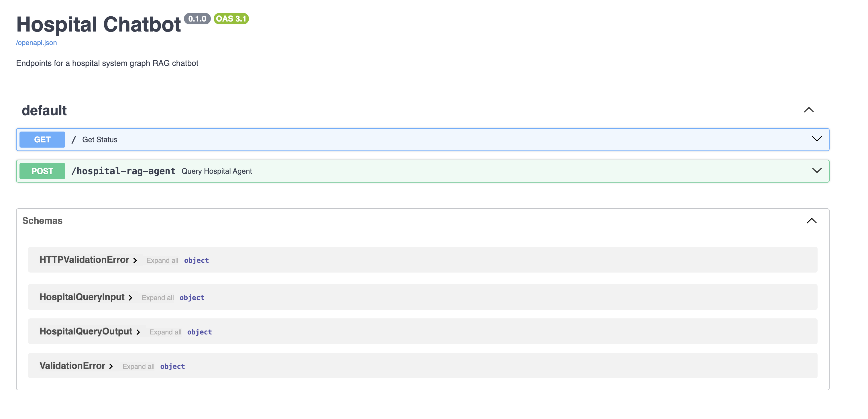The image size is (868, 419).
Task: Click the OAS 3.1 badge
Action: tap(231, 19)
